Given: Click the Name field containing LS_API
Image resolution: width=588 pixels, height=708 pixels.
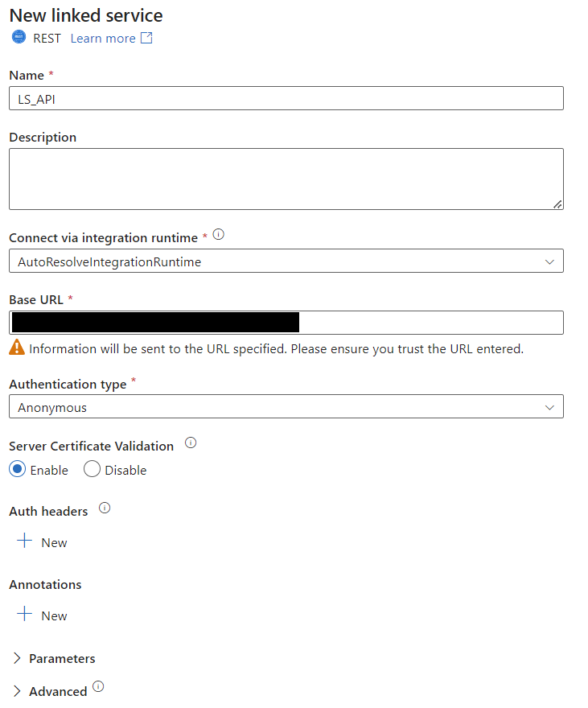Looking at the screenshot, I should point(286,98).
